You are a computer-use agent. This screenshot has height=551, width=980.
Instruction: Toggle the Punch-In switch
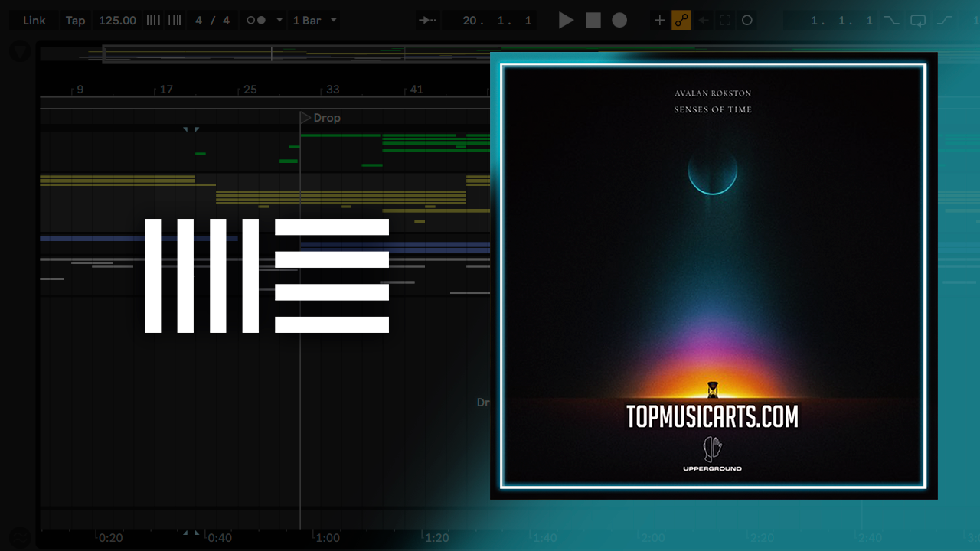pyautogui.click(x=891, y=21)
